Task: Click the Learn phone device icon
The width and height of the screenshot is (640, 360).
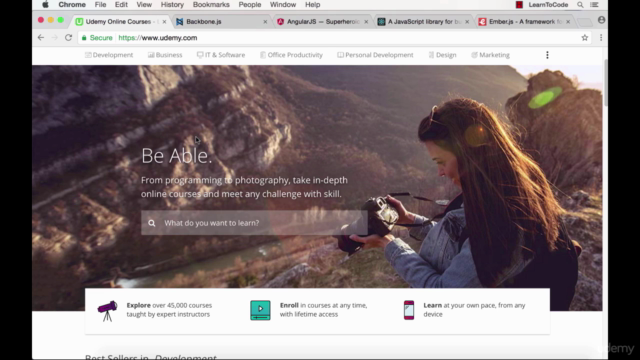Action: coord(409,310)
